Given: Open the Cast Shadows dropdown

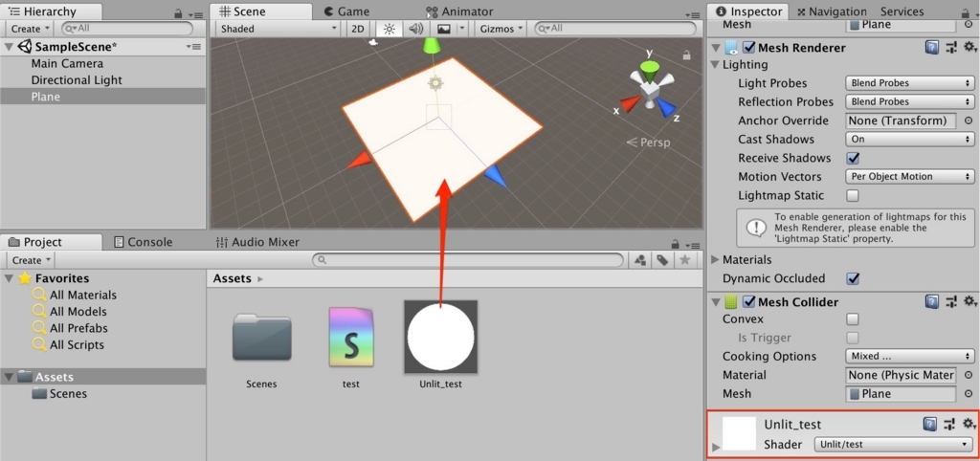Looking at the screenshot, I should (909, 140).
